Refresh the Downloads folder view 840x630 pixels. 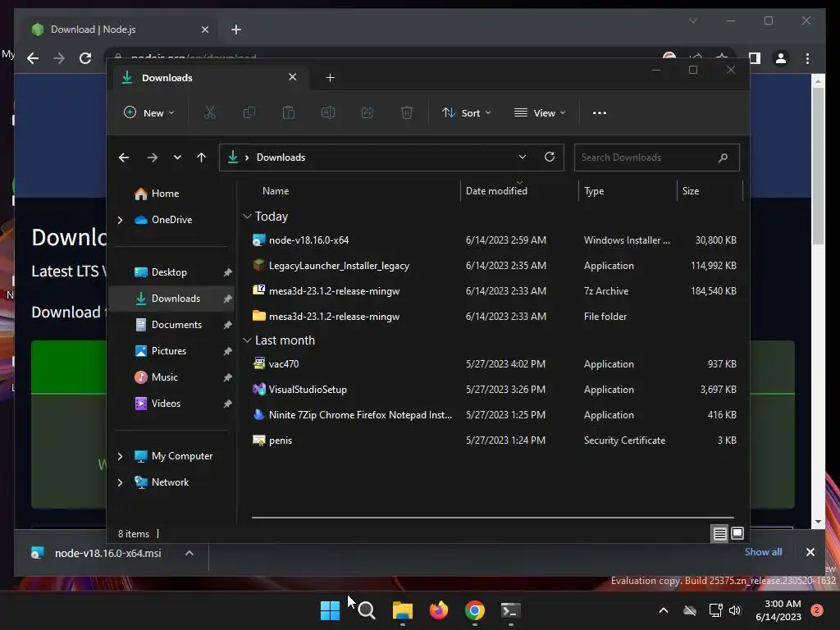[550, 157]
